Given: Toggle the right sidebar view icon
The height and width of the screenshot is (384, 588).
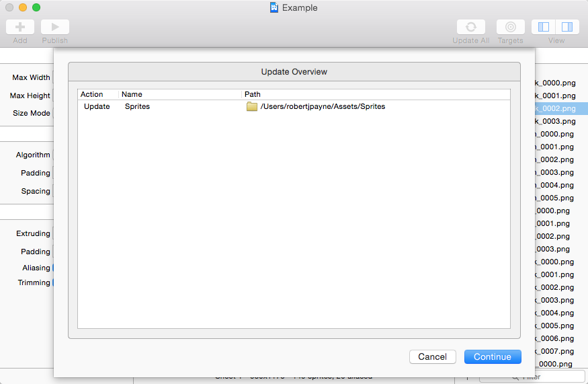Looking at the screenshot, I should pos(567,27).
